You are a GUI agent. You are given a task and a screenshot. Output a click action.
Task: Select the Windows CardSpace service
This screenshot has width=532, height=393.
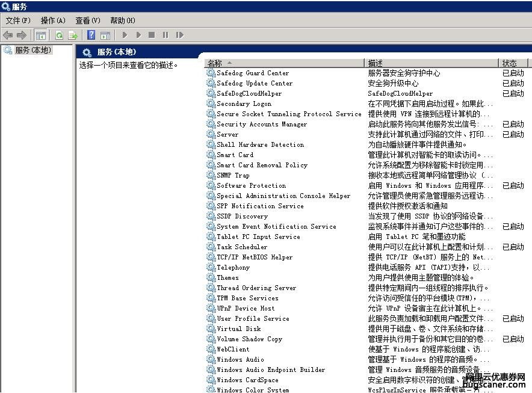[x=247, y=380]
